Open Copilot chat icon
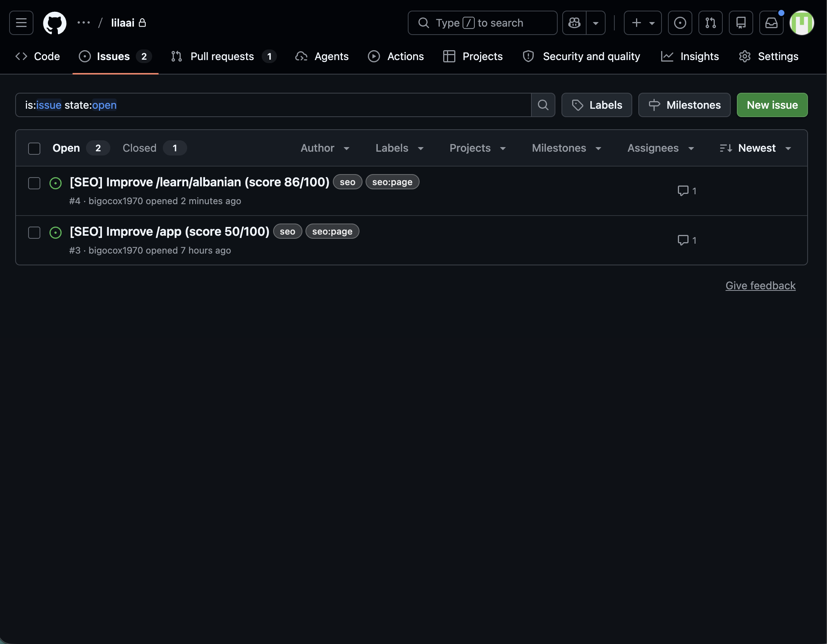The width and height of the screenshot is (827, 644). click(x=574, y=23)
